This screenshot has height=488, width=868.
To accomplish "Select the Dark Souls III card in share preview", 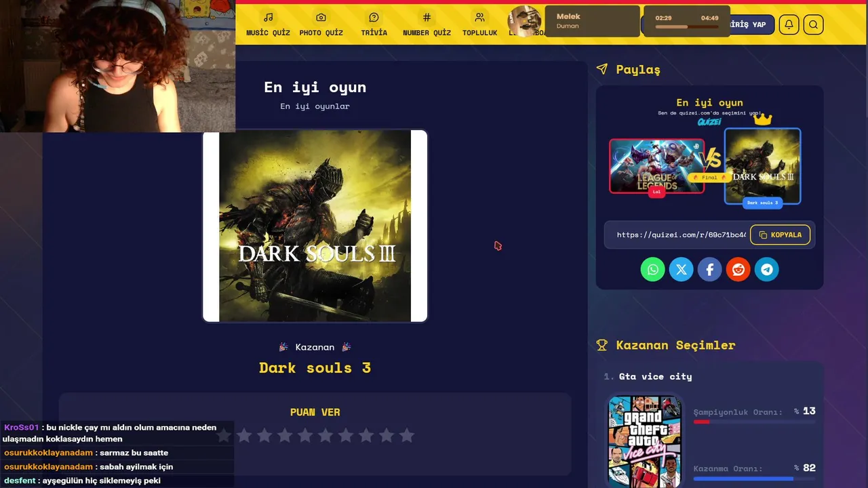I will click(762, 166).
